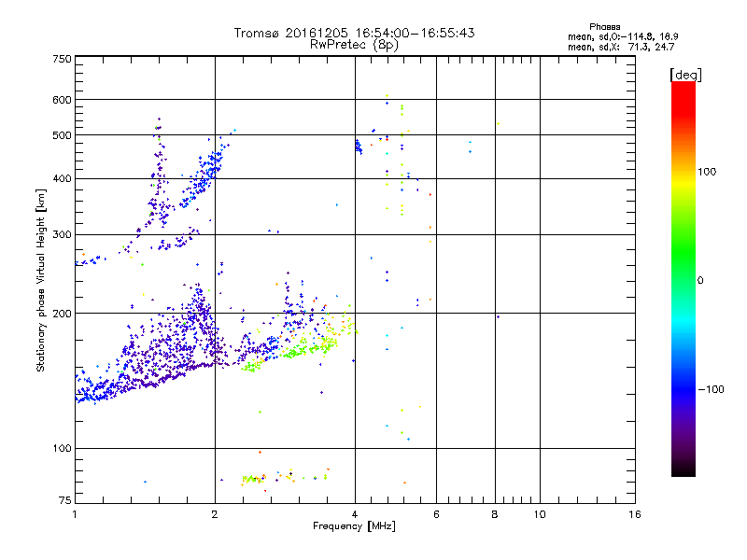
Task: Click the colorbar tick label '-100'
Action: [711, 389]
